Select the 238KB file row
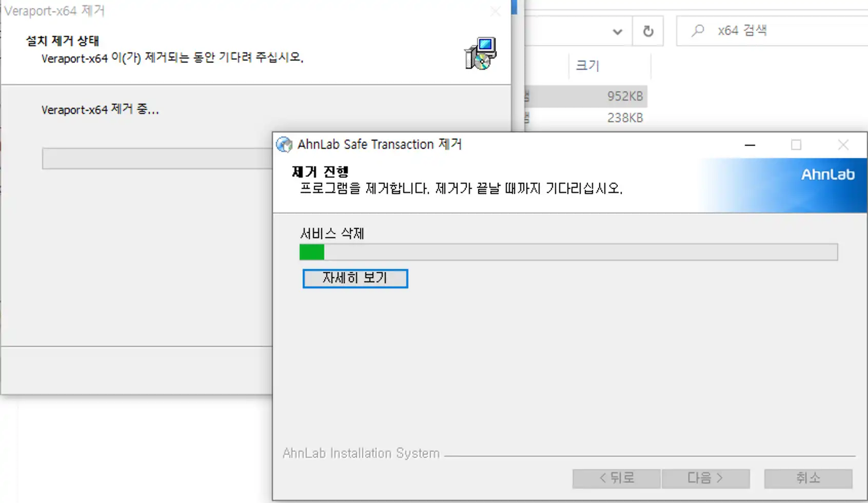This screenshot has width=868, height=503. (585, 118)
